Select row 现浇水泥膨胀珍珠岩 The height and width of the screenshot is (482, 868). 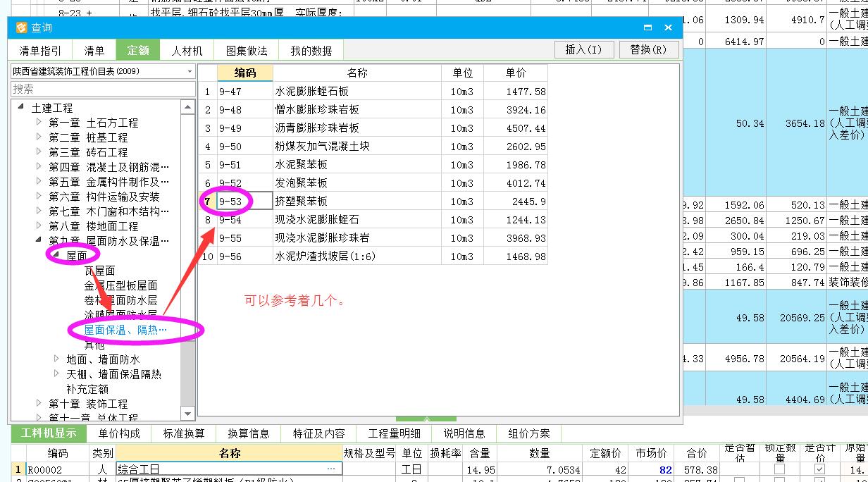[x=373, y=237]
